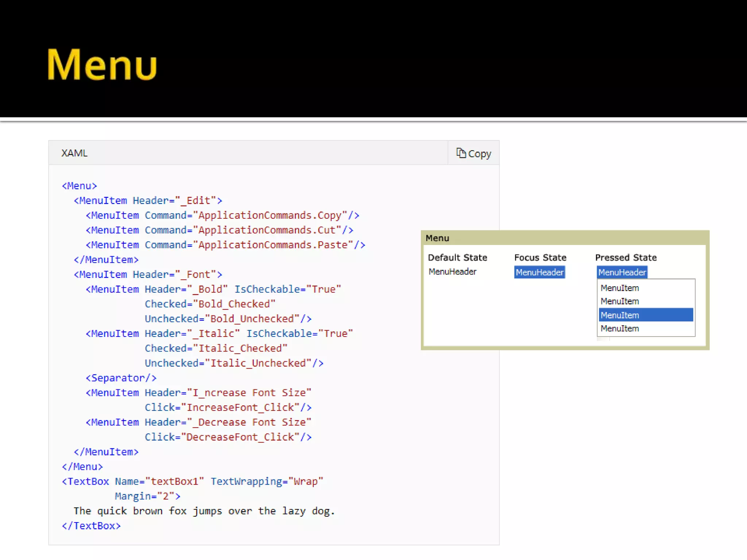Click the Copy icon above the XAML code
This screenshot has width=747, height=560.
tap(461, 153)
